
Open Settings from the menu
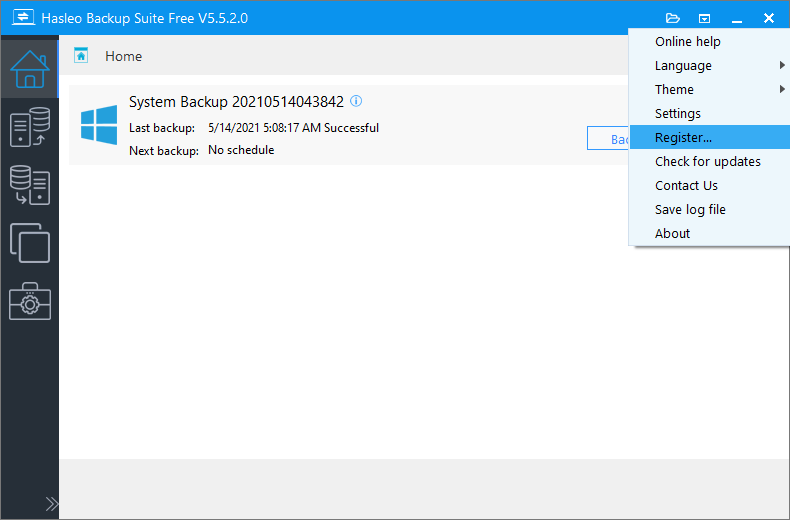tap(709, 113)
